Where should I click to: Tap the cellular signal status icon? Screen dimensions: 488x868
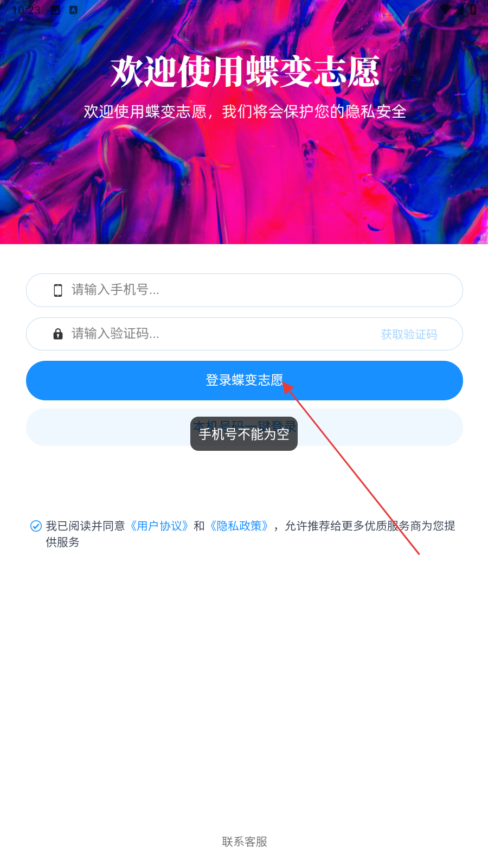459,10
